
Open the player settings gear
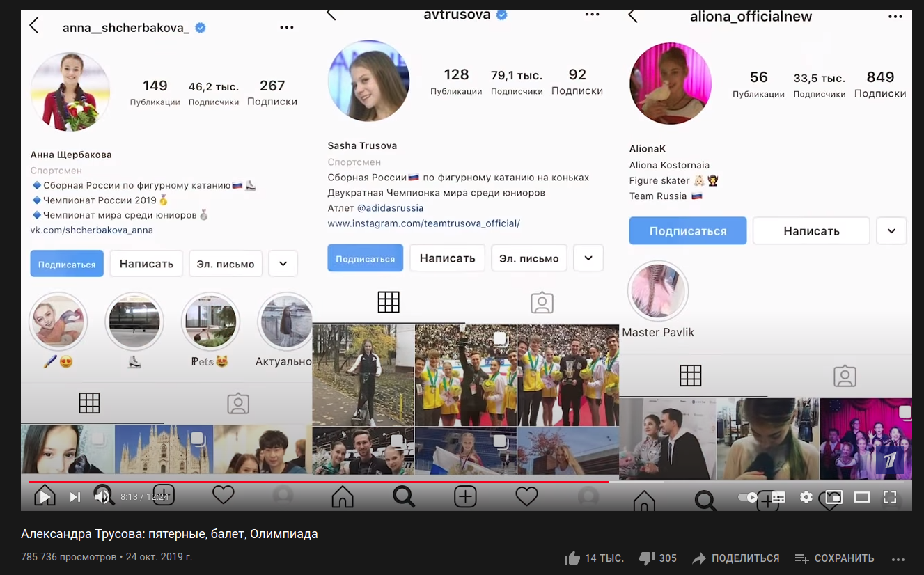click(806, 497)
